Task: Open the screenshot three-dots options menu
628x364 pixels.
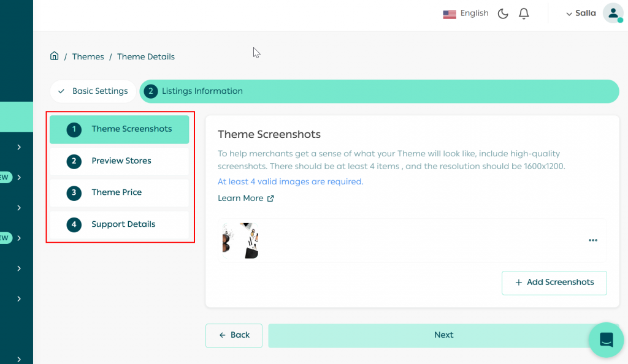Action: coord(592,240)
